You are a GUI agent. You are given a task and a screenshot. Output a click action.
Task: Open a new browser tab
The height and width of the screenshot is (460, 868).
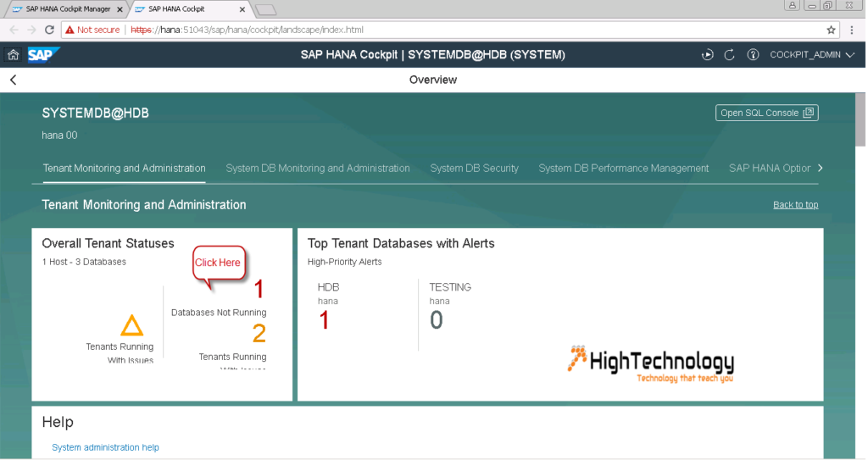click(266, 9)
